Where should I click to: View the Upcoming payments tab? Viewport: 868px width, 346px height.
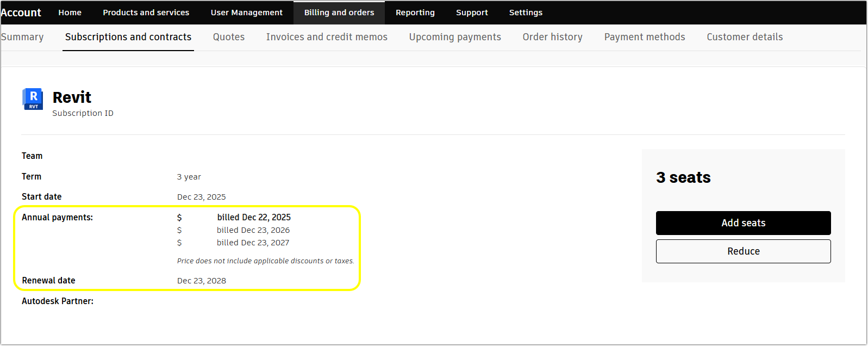(x=455, y=37)
